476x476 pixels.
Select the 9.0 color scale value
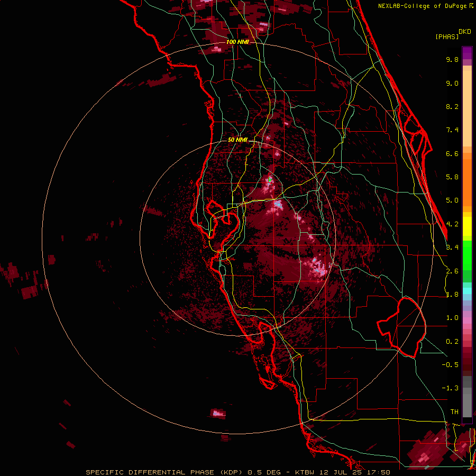[452, 83]
